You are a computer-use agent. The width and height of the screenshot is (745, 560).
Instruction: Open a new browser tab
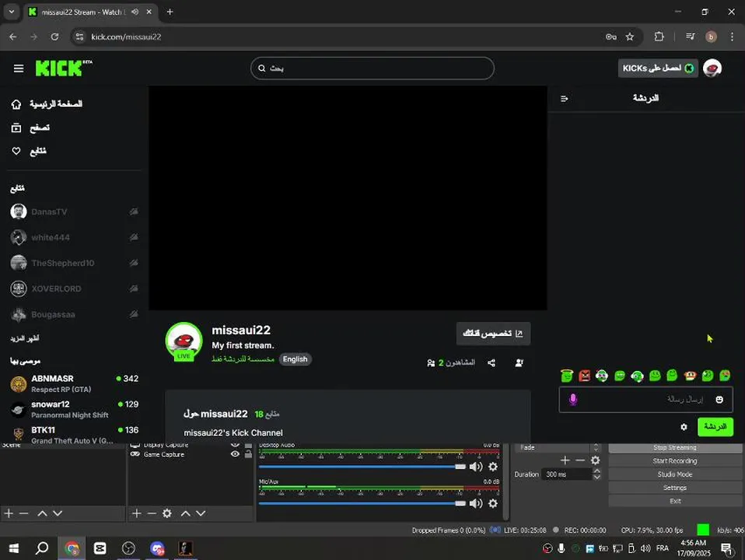click(170, 12)
